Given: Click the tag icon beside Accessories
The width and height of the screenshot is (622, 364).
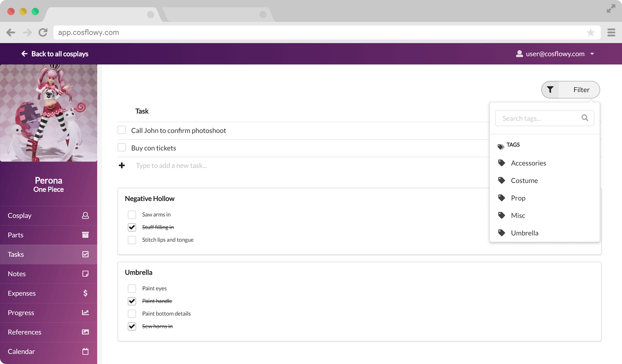Looking at the screenshot, I should coord(501,163).
